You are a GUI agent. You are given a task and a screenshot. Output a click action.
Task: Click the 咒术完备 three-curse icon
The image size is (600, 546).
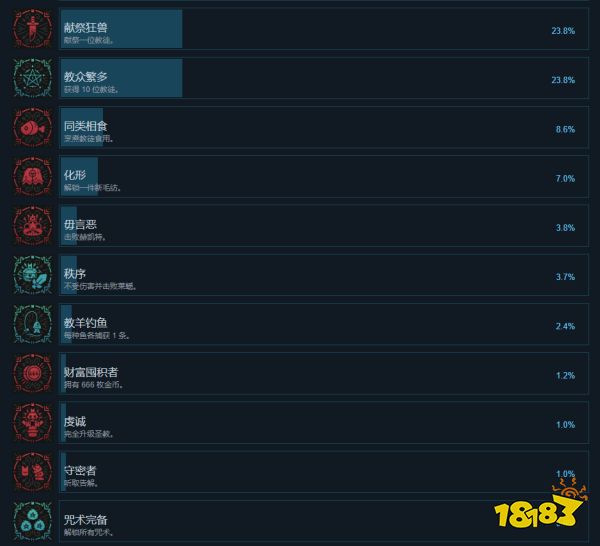(33, 521)
